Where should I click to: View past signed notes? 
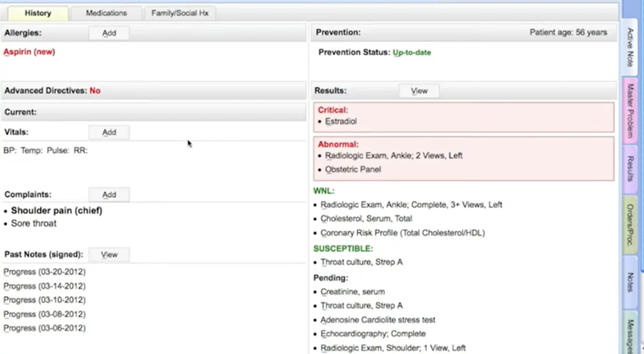pos(109,254)
